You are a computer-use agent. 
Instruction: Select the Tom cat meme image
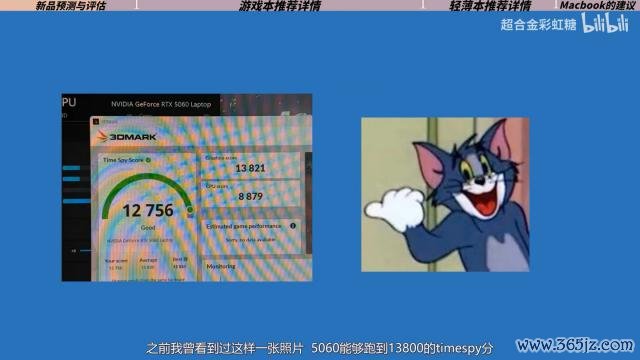445,194
